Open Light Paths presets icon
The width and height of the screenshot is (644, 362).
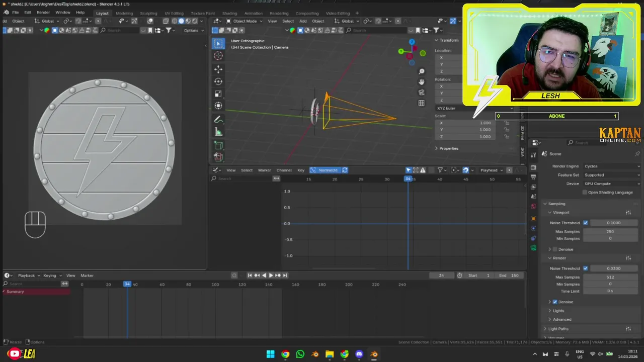(628, 329)
